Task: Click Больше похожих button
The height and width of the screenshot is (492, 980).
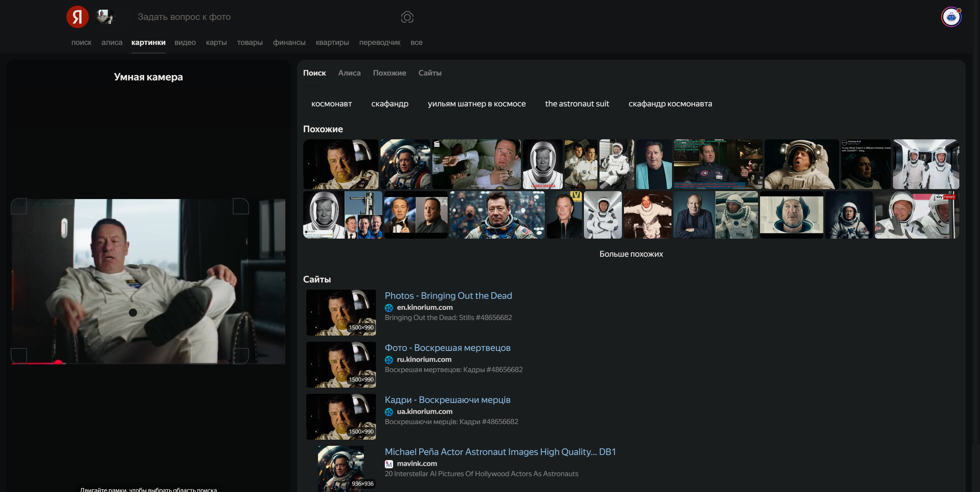Action: click(631, 254)
